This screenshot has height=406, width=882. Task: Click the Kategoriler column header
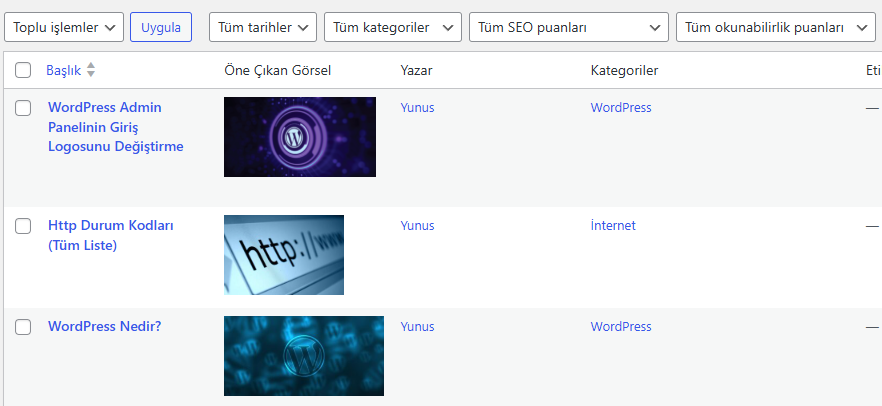point(624,70)
